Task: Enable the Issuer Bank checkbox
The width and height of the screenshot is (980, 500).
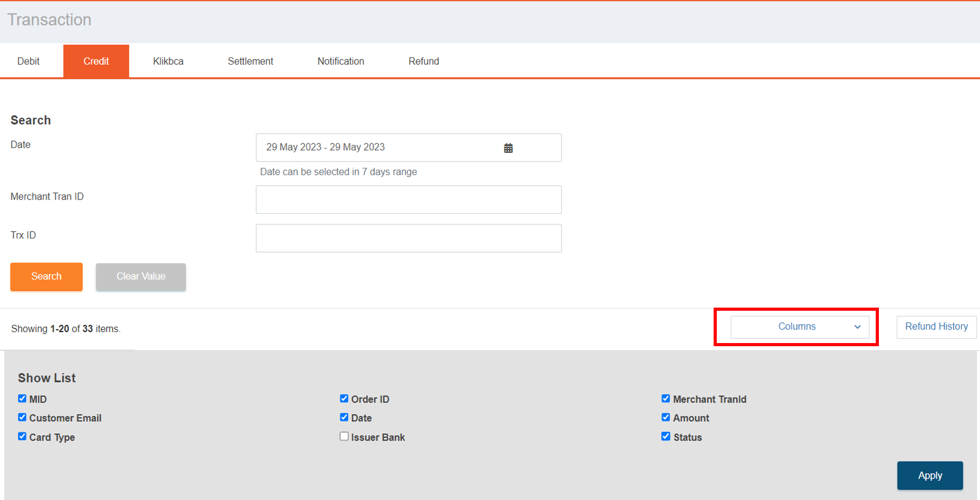Action: pyautogui.click(x=344, y=436)
